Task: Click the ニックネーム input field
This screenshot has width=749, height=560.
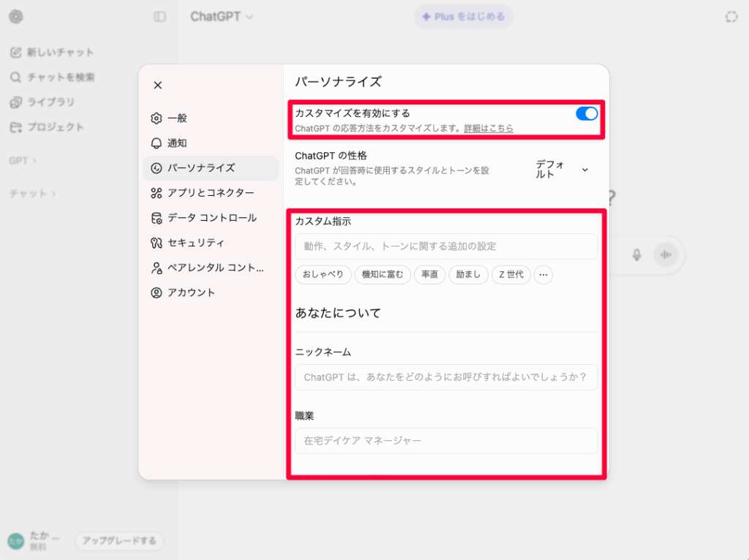Action: 446,377
